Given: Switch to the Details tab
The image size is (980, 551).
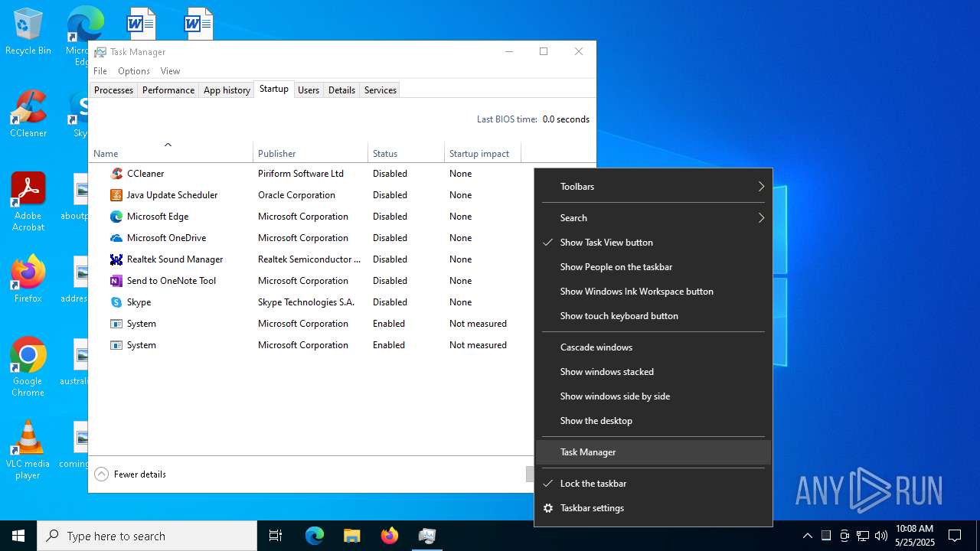Looking at the screenshot, I should click(x=341, y=90).
